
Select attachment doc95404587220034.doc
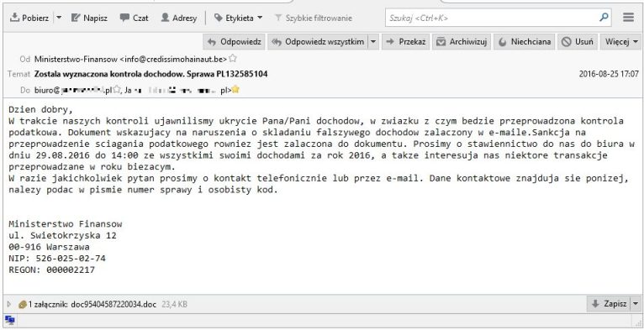click(x=113, y=304)
